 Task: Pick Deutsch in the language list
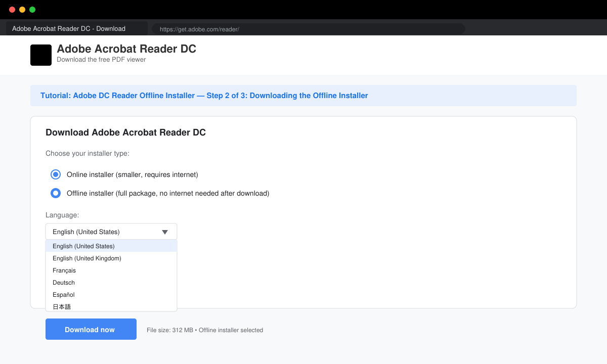pyautogui.click(x=111, y=283)
